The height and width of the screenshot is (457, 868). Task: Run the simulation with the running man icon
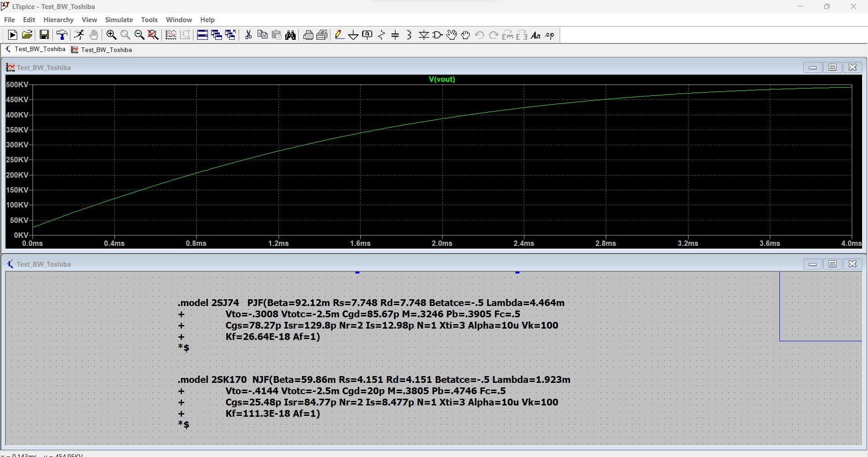click(79, 35)
